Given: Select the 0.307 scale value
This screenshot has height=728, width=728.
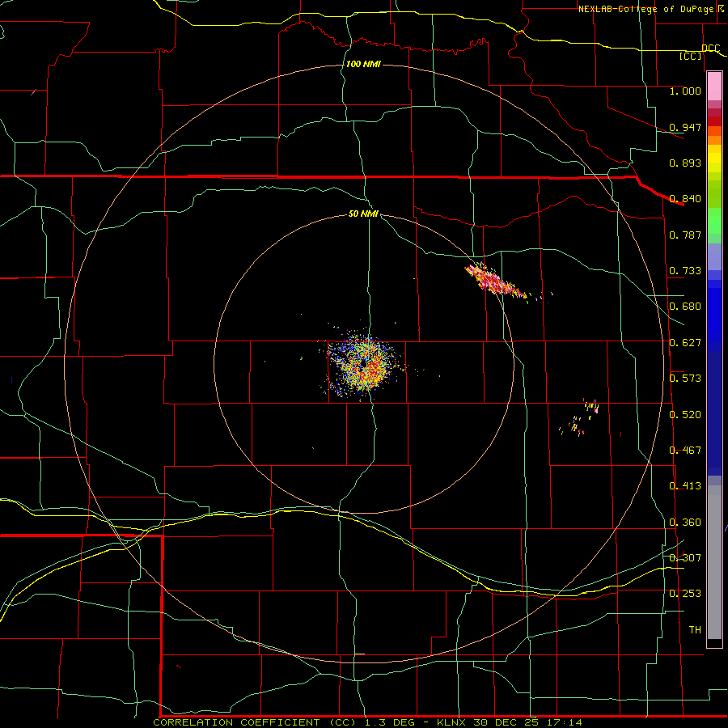Looking at the screenshot, I should (x=685, y=557).
